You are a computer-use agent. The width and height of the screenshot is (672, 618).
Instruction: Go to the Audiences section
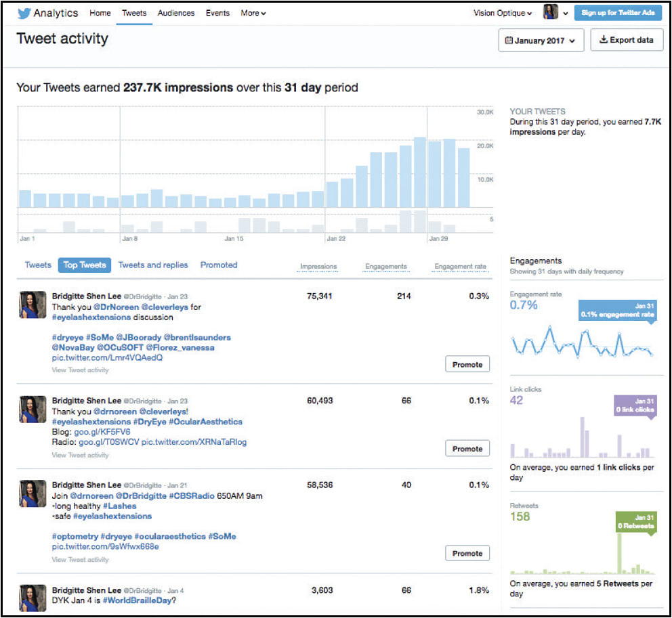(x=176, y=13)
